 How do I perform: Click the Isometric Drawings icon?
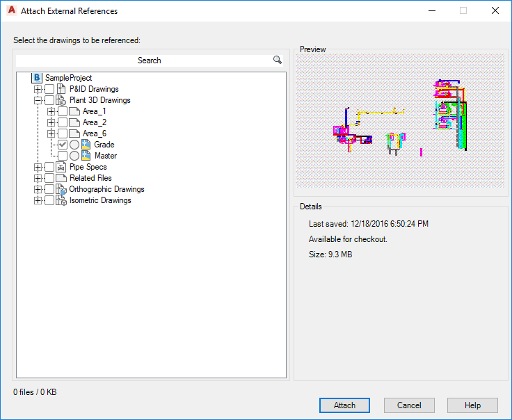click(61, 200)
